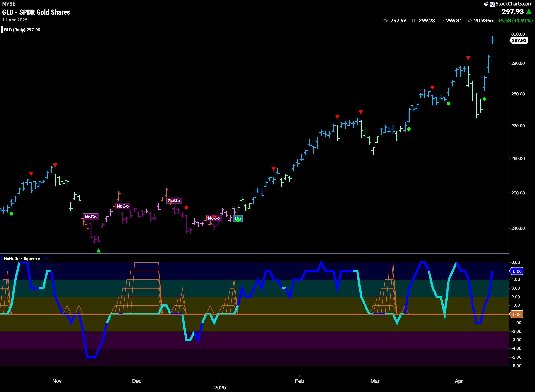Click the 5.00 squeeze value tag
535x392 pixels.
(517, 271)
